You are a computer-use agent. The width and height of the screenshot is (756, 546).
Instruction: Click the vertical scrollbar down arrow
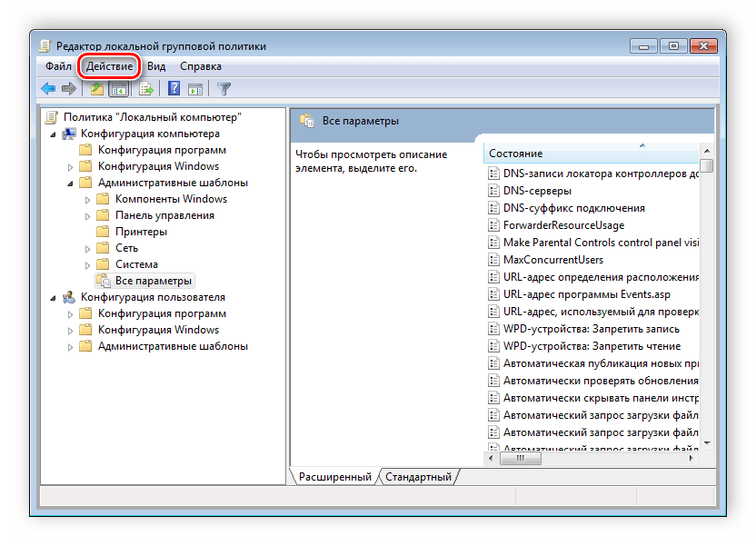click(707, 442)
